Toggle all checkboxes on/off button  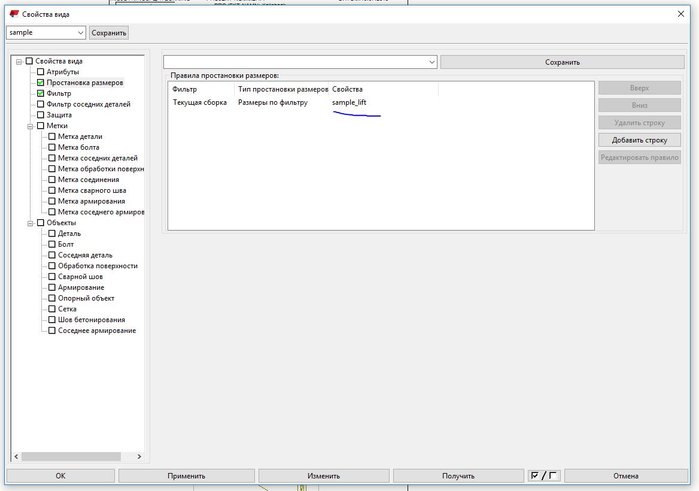click(544, 476)
